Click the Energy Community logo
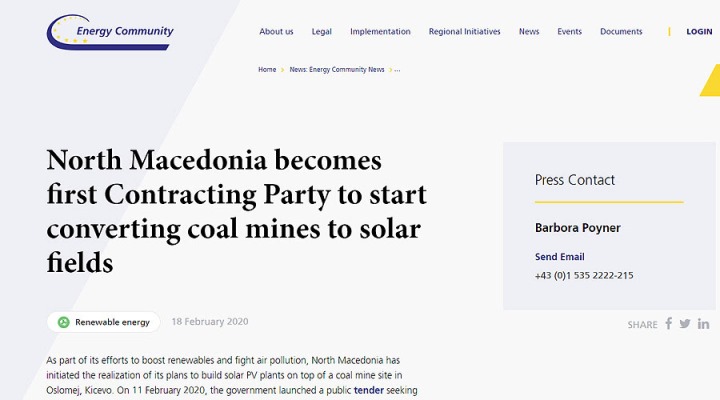The width and height of the screenshot is (720, 400). coord(110,32)
